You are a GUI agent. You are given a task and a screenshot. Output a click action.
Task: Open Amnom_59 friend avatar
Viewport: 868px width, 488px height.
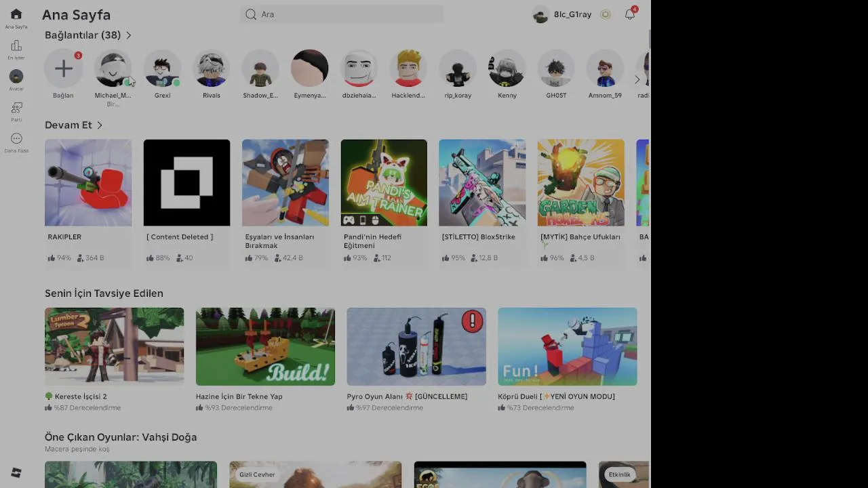click(x=605, y=68)
